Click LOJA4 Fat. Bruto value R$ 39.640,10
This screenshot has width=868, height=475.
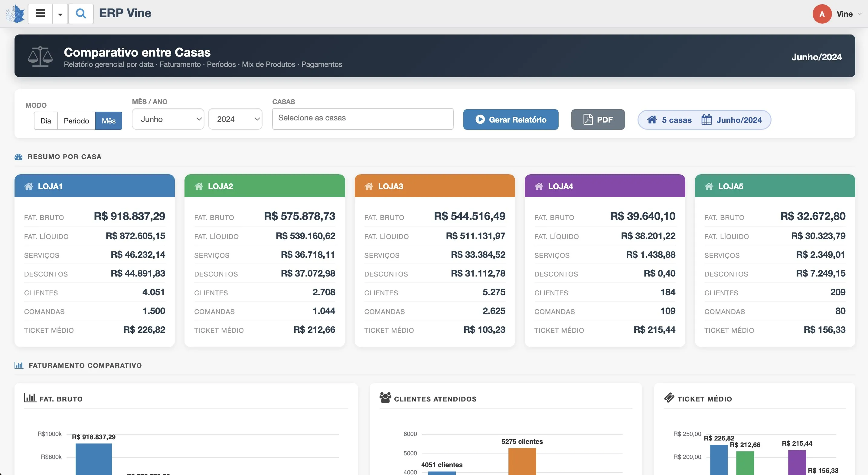pyautogui.click(x=643, y=216)
